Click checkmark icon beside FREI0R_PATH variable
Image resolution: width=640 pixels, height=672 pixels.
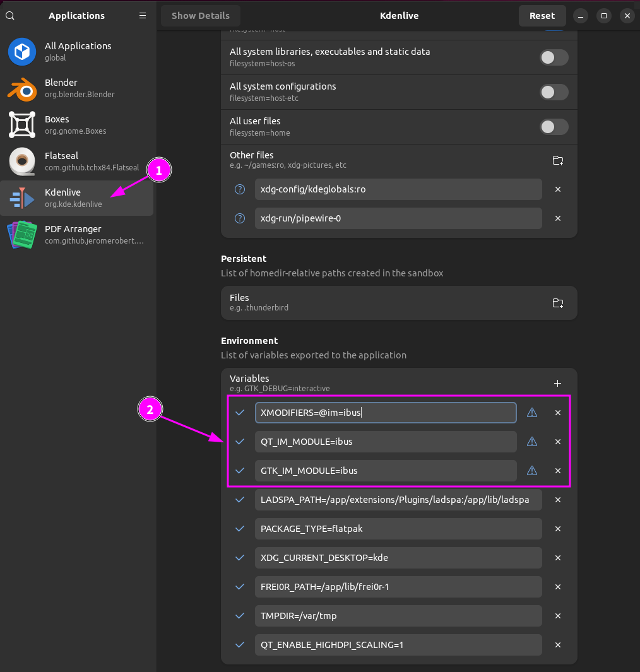[240, 587]
